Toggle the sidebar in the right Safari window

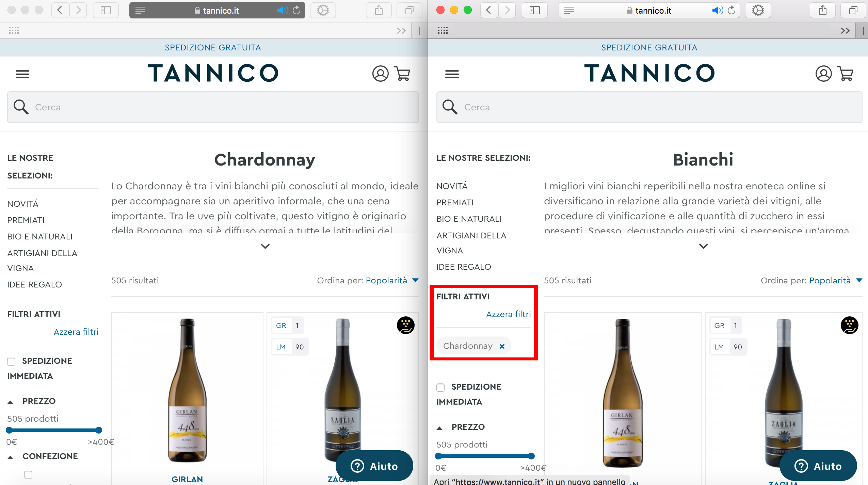pos(535,10)
